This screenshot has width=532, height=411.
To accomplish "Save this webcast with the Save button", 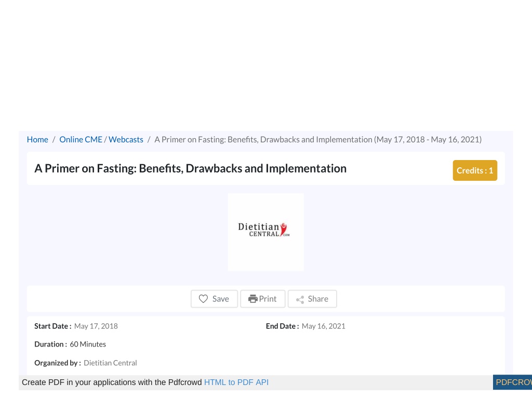I will pos(214,299).
